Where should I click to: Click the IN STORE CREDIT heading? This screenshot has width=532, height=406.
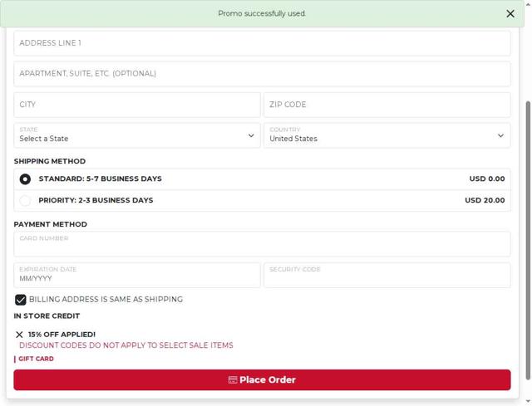[47, 316]
